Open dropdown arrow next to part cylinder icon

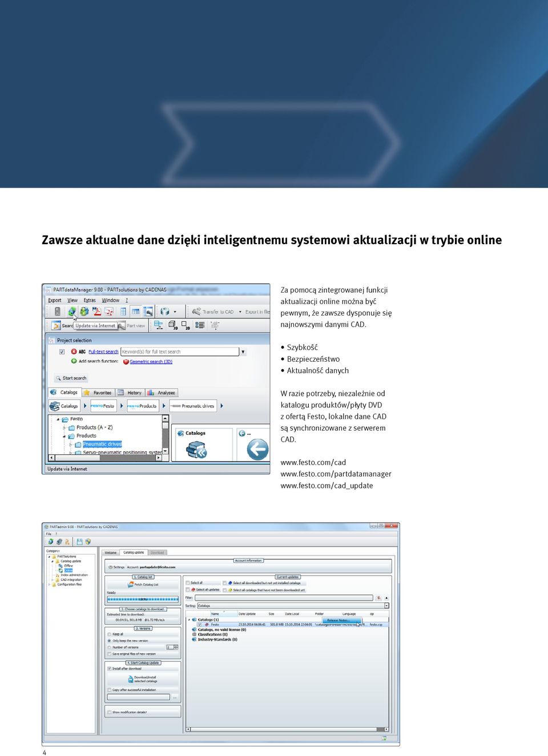click(175, 312)
